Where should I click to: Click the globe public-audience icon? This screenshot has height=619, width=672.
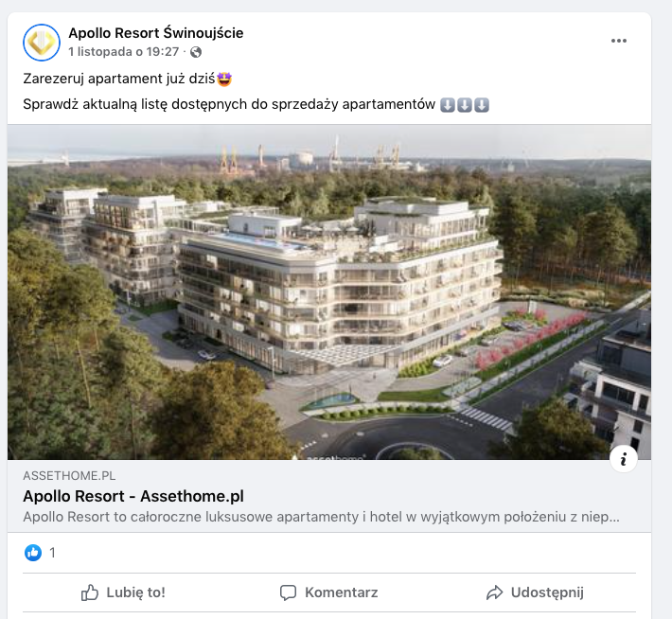pyautogui.click(x=196, y=52)
